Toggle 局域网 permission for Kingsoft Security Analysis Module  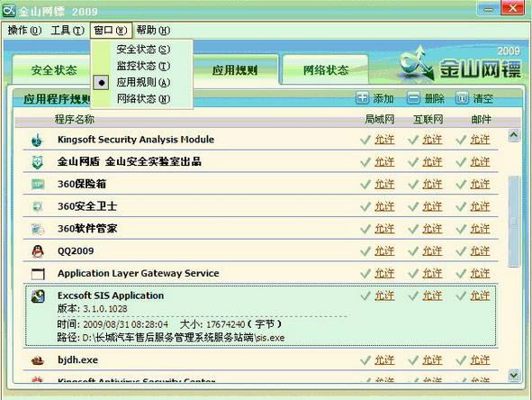[384, 140]
